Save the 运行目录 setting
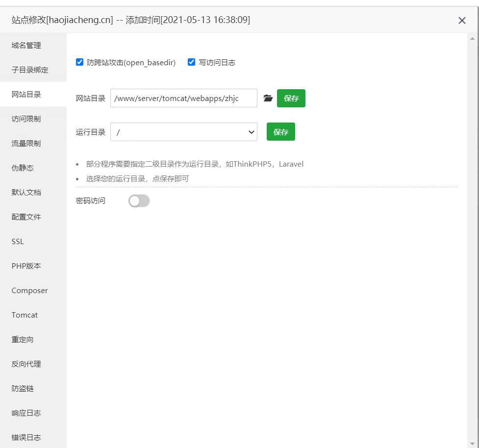 click(x=281, y=132)
